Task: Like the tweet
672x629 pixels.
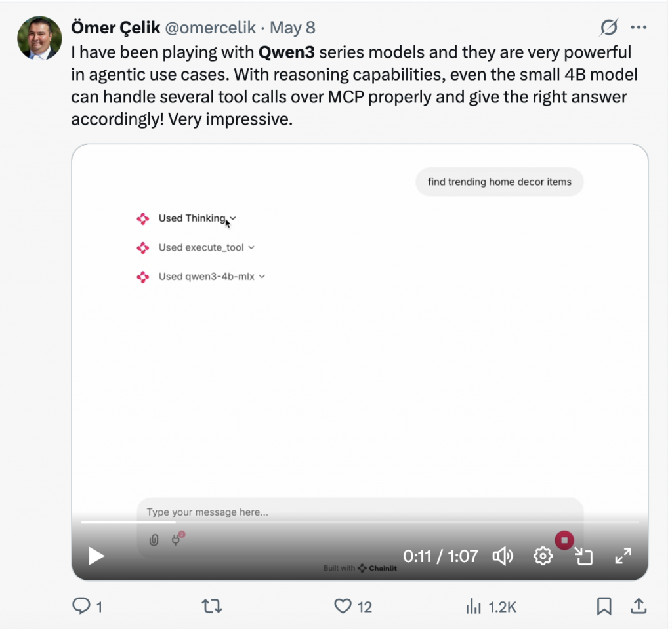Action: tap(343, 607)
